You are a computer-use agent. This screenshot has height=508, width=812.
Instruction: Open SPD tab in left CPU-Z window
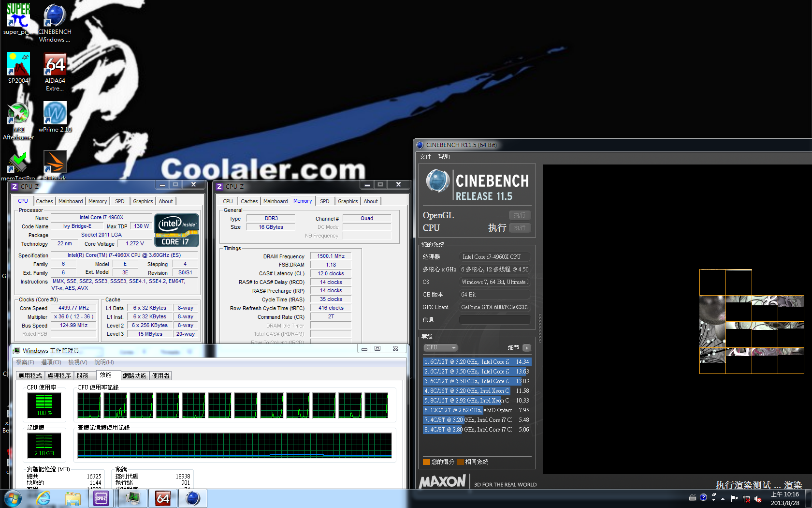(120, 201)
